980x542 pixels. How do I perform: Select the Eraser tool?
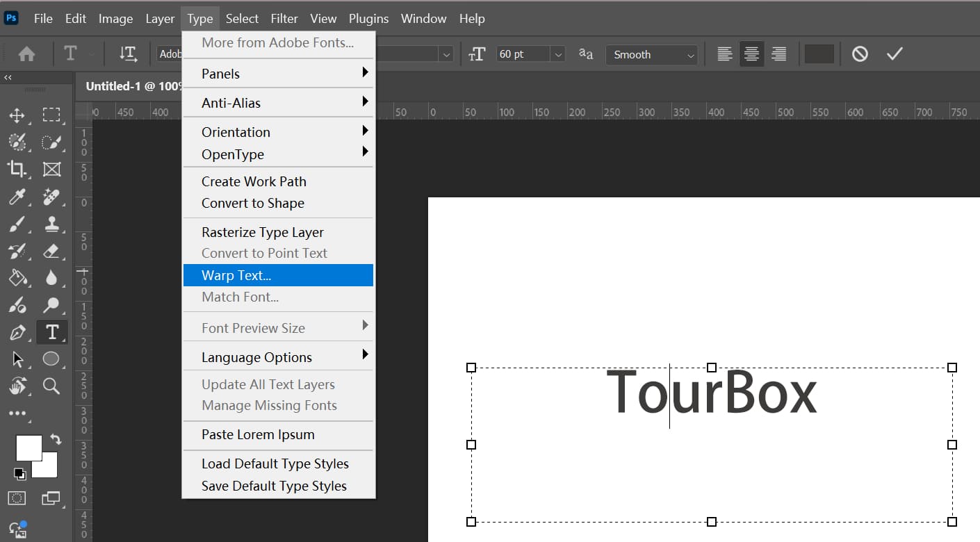(x=52, y=251)
